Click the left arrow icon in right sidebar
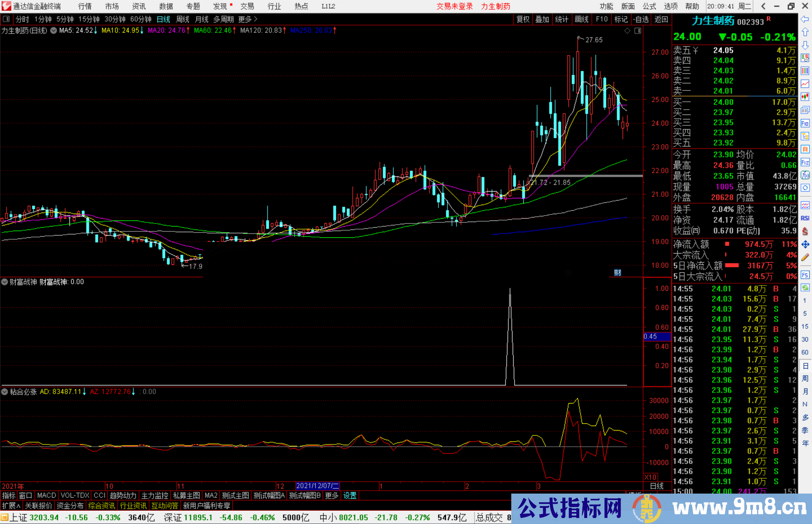Viewport: 812px width, 524px height. click(805, 19)
